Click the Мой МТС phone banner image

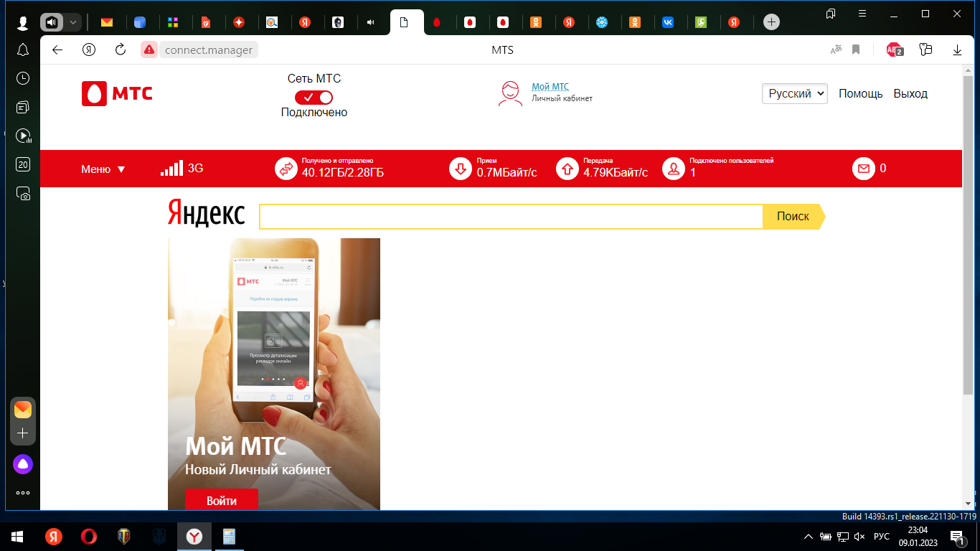[x=274, y=374]
